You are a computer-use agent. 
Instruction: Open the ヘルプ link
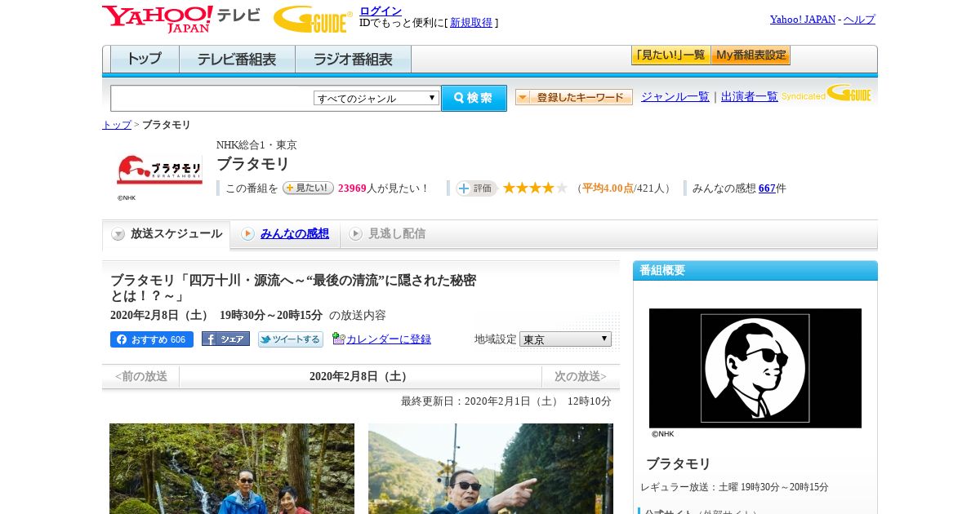coord(859,20)
